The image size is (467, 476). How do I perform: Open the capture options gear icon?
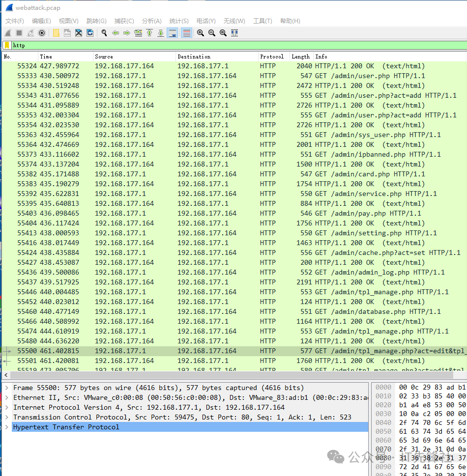pyautogui.click(x=42, y=33)
